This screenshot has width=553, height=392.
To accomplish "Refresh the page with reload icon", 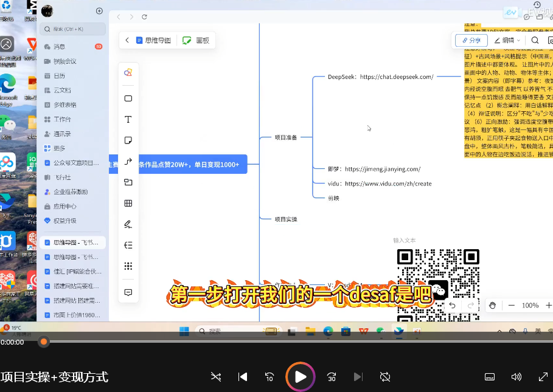I will [x=144, y=17].
